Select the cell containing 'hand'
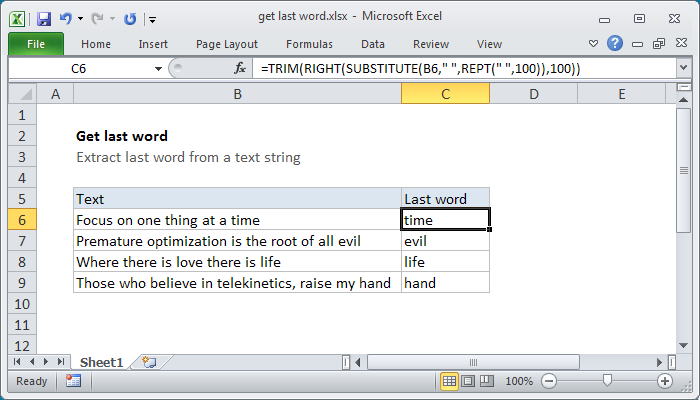Viewport: 700px width, 400px height. tap(445, 283)
